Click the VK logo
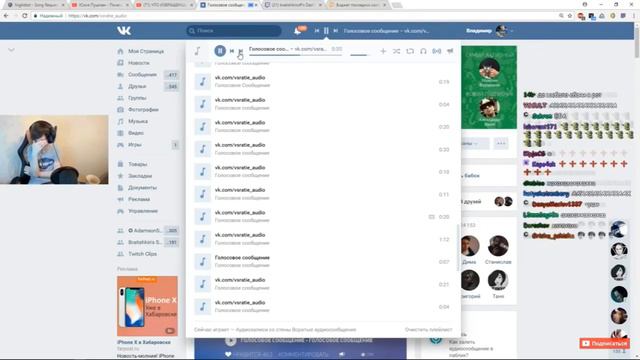The height and width of the screenshot is (360, 640). 124,31
